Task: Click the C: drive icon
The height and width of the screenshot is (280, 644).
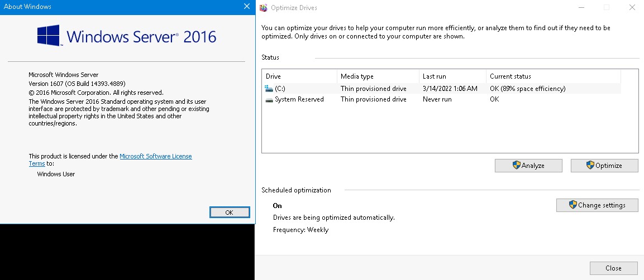Action: click(x=269, y=89)
